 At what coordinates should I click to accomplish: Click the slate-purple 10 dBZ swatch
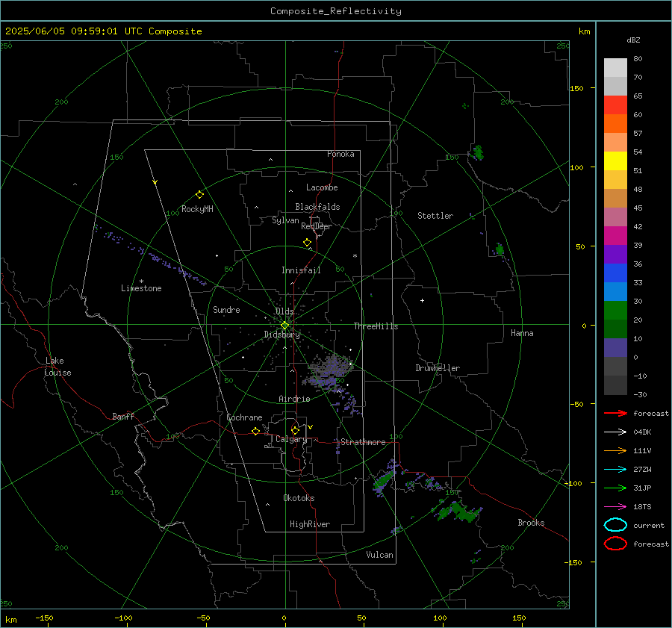point(615,347)
